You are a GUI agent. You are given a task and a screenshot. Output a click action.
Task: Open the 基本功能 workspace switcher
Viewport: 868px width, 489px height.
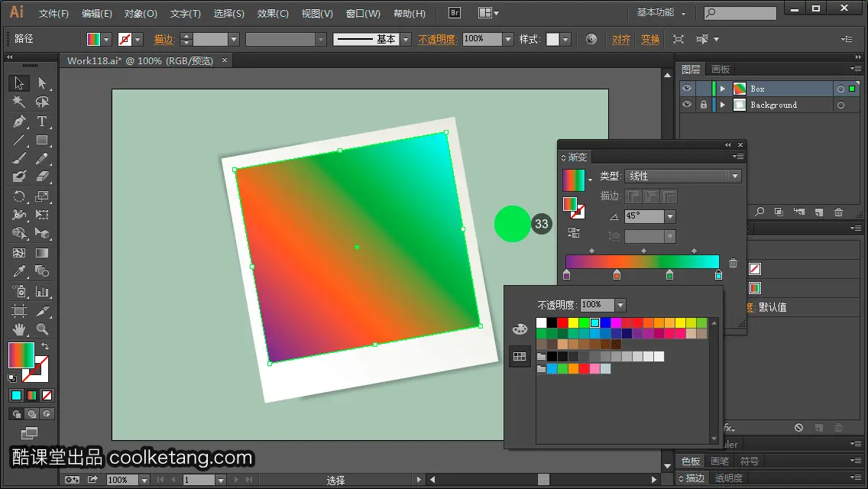[661, 13]
